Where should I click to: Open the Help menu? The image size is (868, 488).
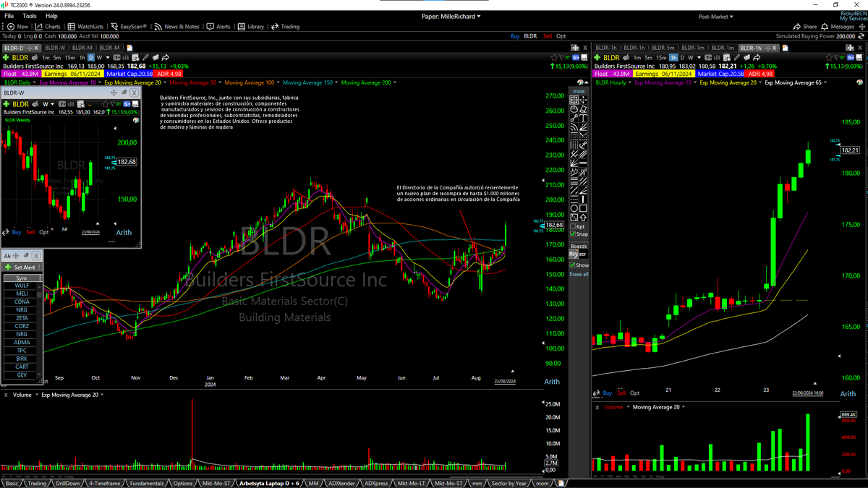(x=51, y=16)
